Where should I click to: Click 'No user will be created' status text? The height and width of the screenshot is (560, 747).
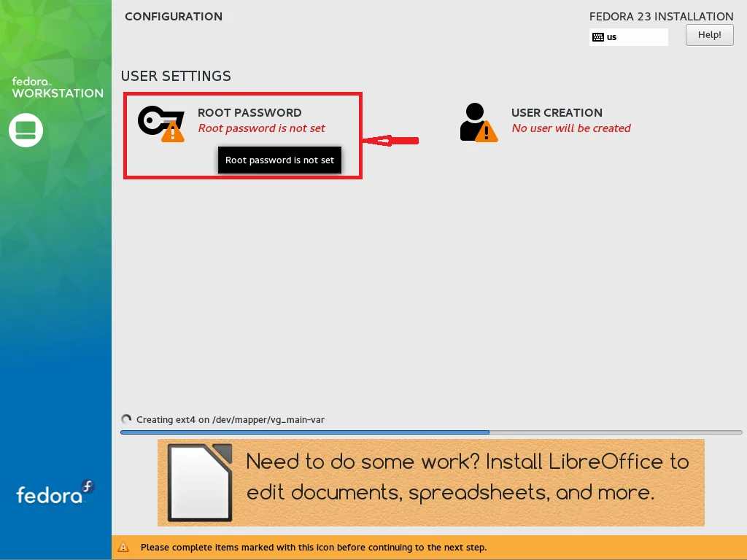(x=571, y=128)
